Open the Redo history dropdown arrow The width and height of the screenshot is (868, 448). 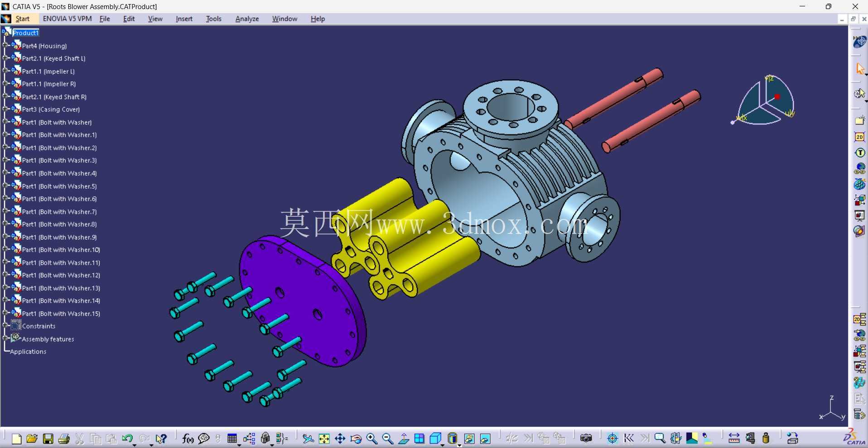pos(151,445)
